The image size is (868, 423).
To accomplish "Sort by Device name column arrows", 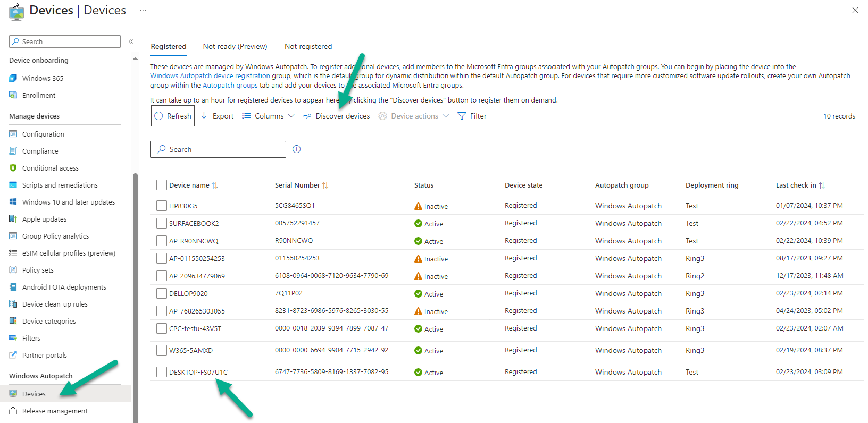I will tap(215, 185).
